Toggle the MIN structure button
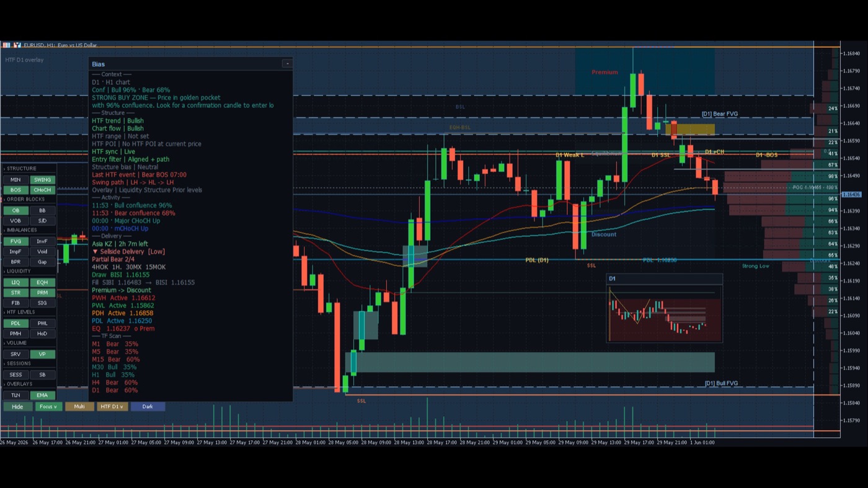The image size is (868, 488). tap(15, 180)
